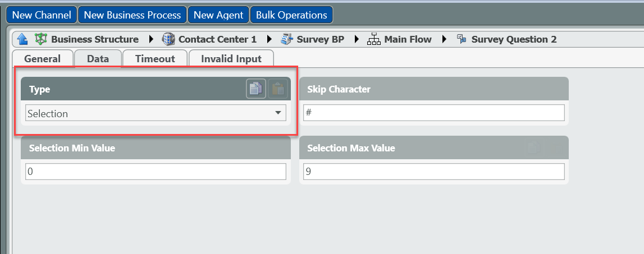Expand the arrow after Contact Center 1

click(x=269, y=39)
